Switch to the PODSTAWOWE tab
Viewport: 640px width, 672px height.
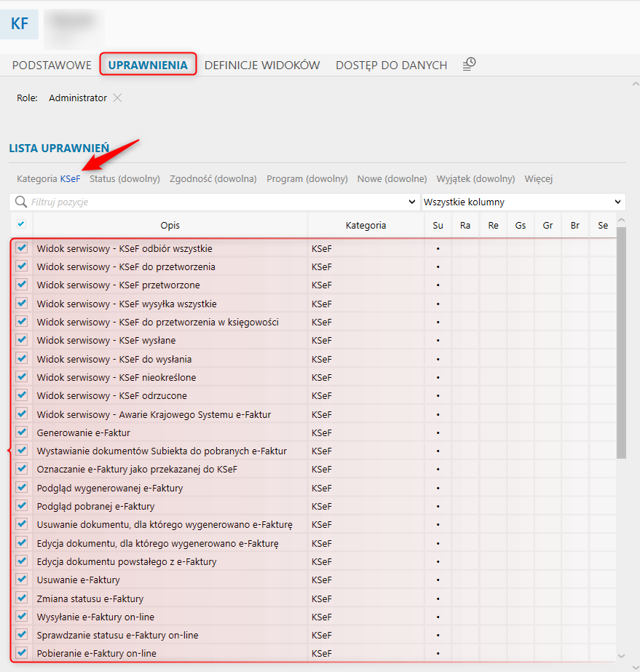[52, 65]
